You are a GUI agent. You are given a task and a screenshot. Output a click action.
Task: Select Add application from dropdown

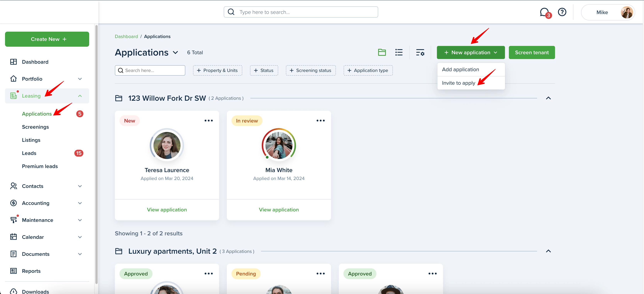(x=471, y=69)
